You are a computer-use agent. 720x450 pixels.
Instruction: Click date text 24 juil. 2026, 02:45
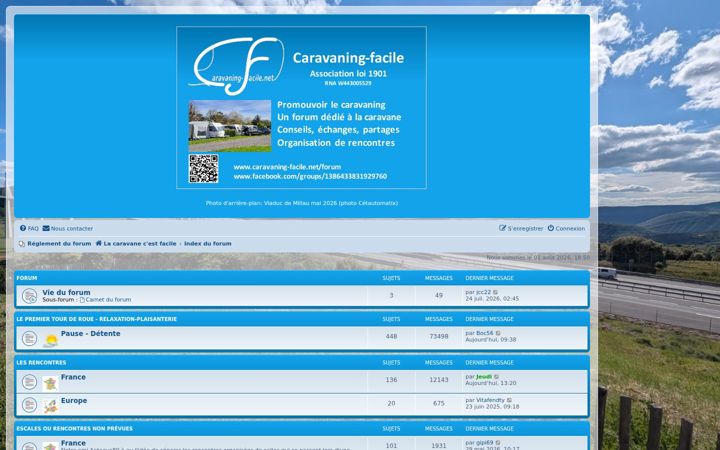pos(492,299)
